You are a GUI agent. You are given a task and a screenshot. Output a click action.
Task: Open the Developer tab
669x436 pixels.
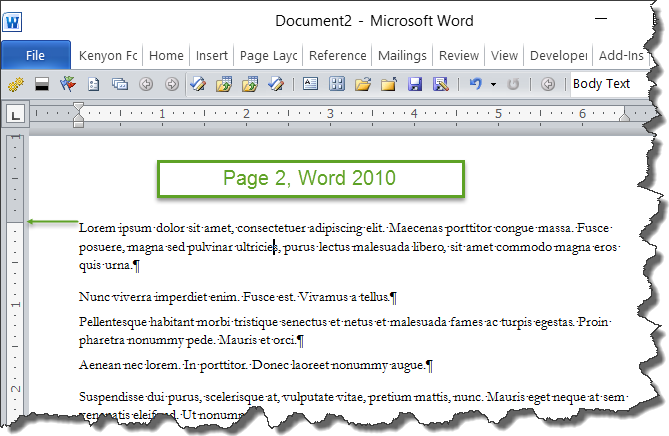(558, 56)
